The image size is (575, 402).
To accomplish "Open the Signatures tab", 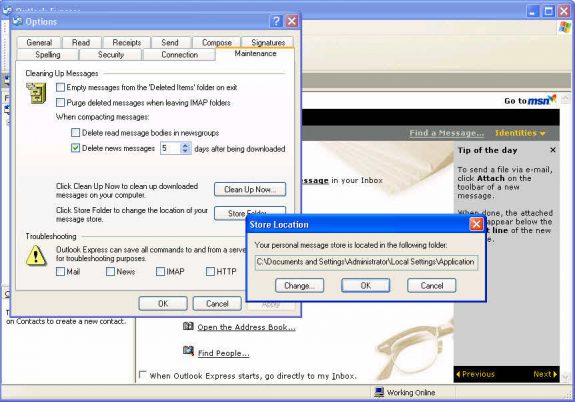I will click(268, 43).
